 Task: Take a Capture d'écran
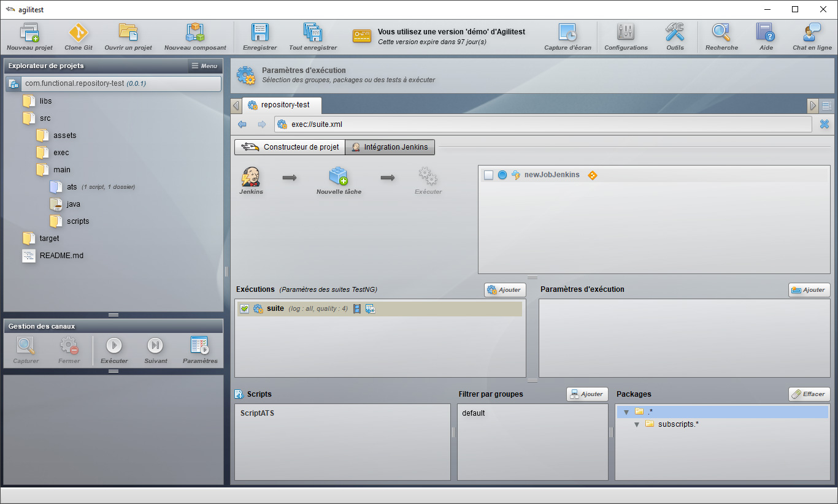(x=567, y=37)
